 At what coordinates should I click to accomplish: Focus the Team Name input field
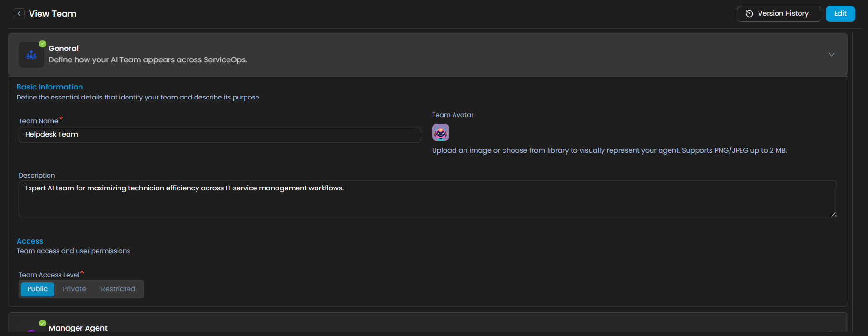coord(219,135)
